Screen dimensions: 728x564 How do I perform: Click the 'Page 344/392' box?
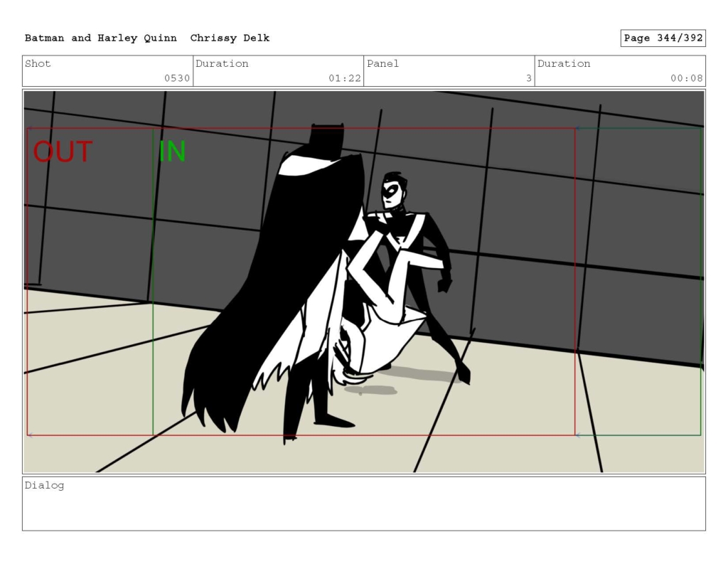click(663, 38)
